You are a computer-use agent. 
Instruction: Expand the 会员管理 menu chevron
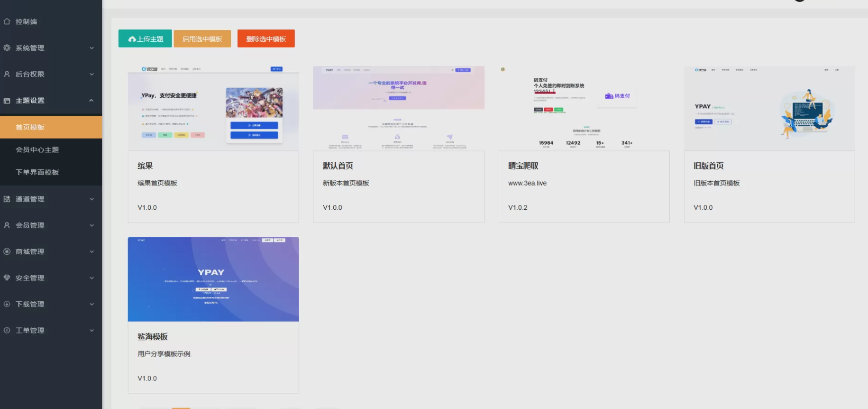(91, 225)
